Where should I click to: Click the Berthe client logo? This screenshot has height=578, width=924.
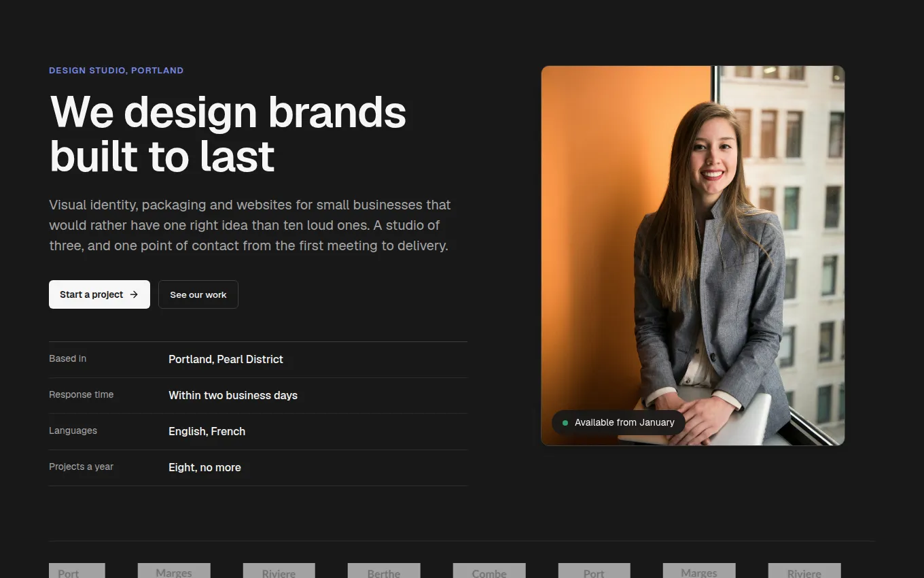tap(384, 571)
